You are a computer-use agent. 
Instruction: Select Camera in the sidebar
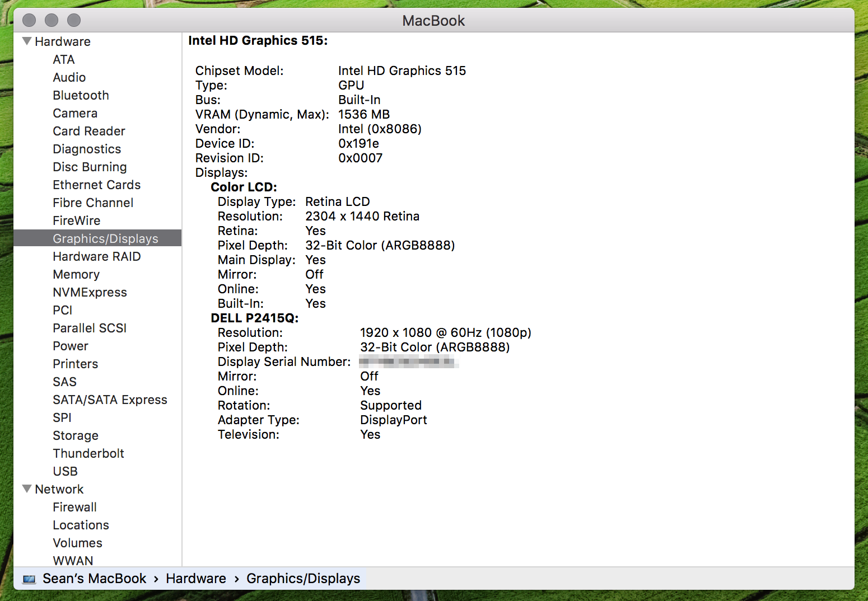tap(75, 113)
